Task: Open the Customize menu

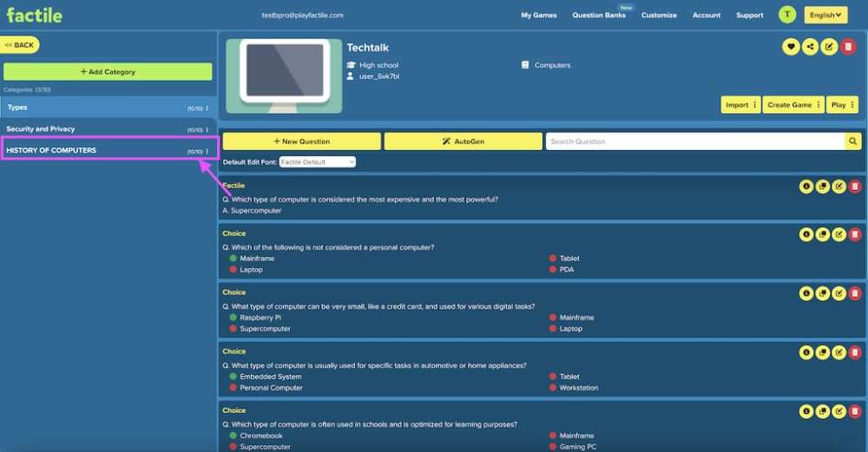Action: point(659,16)
